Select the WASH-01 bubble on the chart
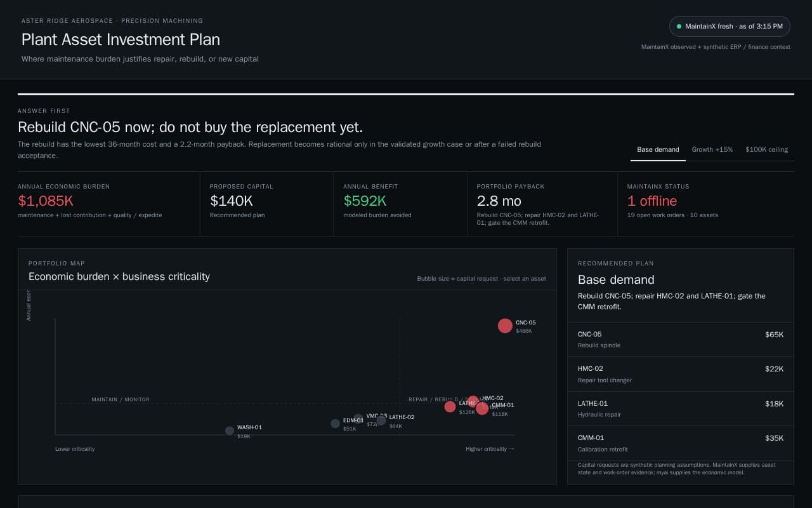This screenshot has height=508, width=812. pyautogui.click(x=230, y=431)
